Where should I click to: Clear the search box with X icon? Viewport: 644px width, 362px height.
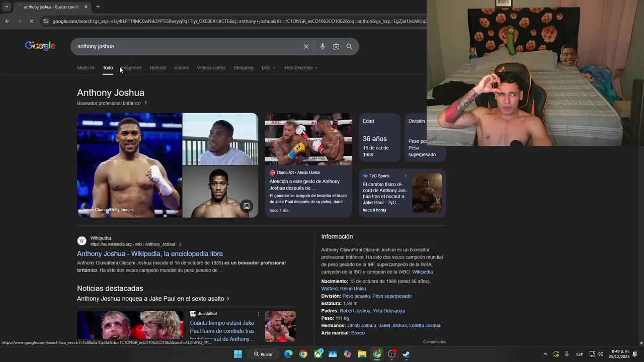tap(306, 46)
